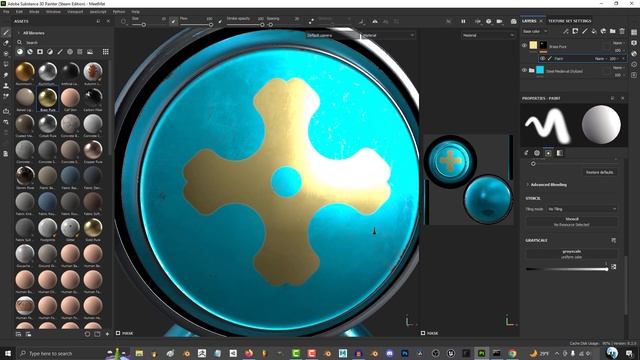Open the Base color channel dropdown
The image size is (640, 360).
535,31
